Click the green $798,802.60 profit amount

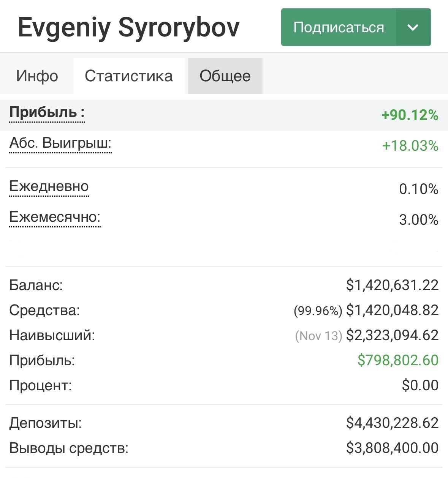coord(398,360)
